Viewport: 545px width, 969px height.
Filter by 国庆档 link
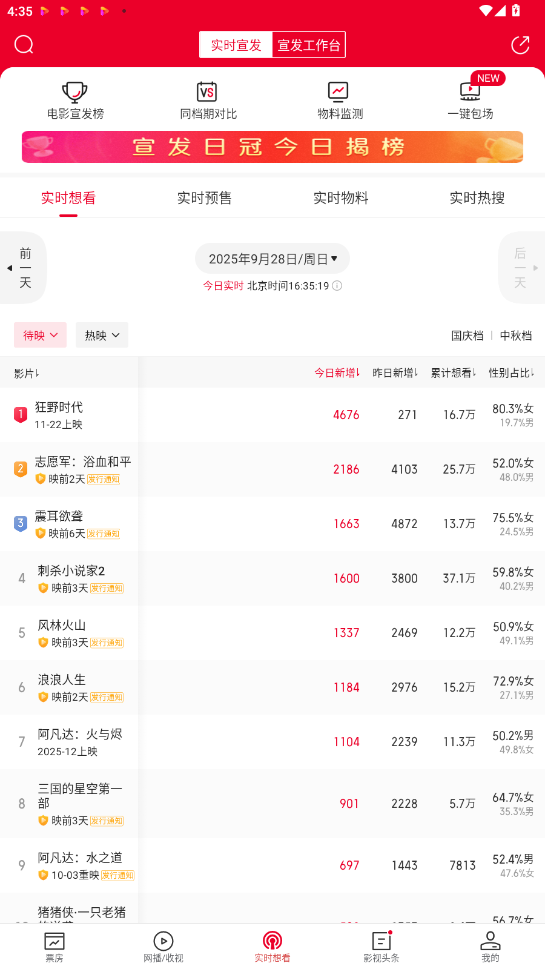467,336
